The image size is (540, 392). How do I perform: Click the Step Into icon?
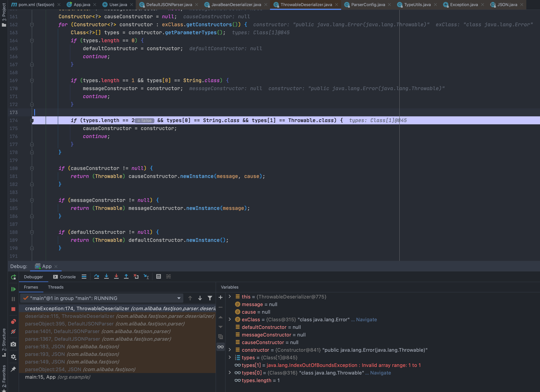(x=106, y=277)
